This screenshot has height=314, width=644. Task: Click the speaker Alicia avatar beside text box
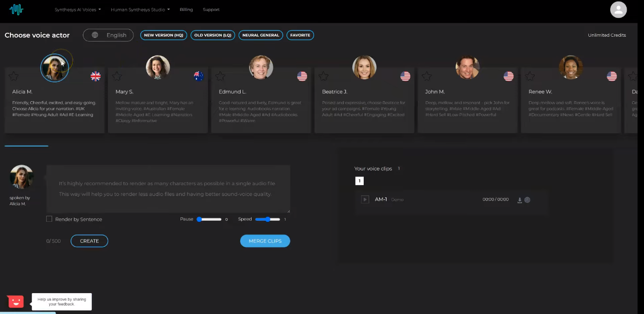click(21, 177)
